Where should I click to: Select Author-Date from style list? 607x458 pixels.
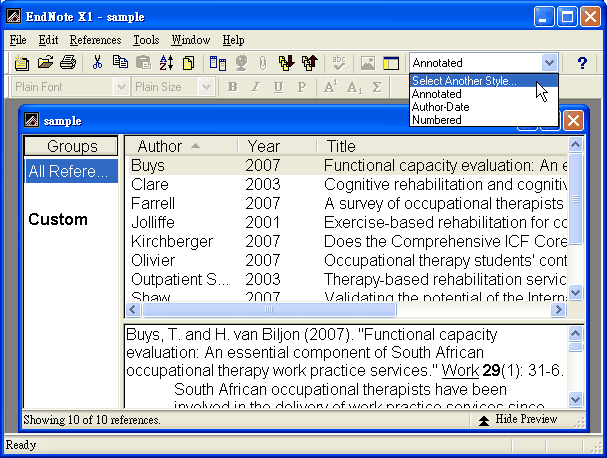(484, 107)
